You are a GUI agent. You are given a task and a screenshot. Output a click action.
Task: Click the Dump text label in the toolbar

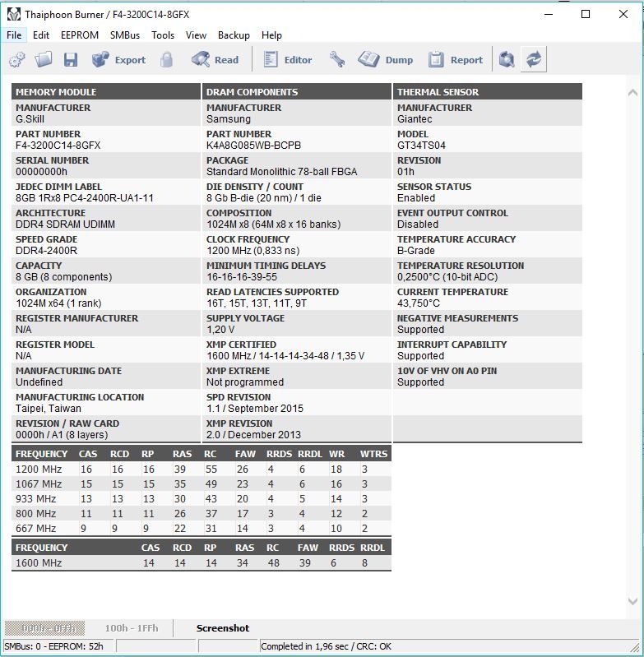(x=399, y=60)
